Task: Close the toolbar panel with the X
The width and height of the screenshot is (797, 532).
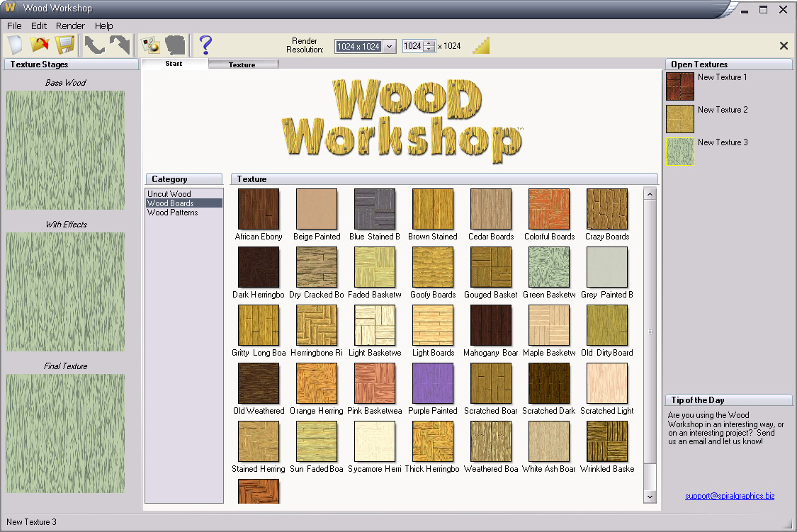Action: [784, 46]
